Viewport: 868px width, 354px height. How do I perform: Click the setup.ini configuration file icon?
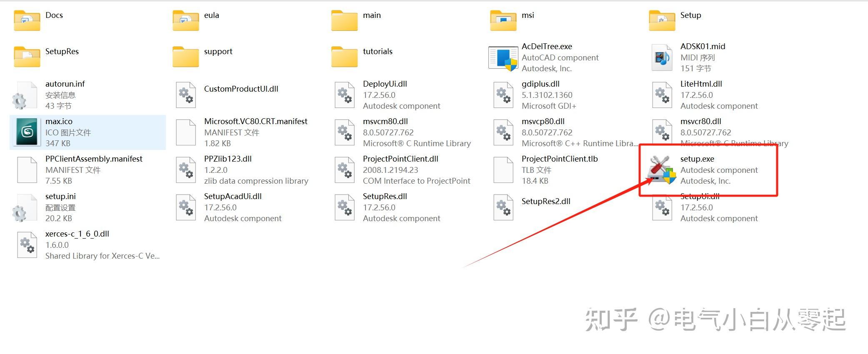point(26,207)
